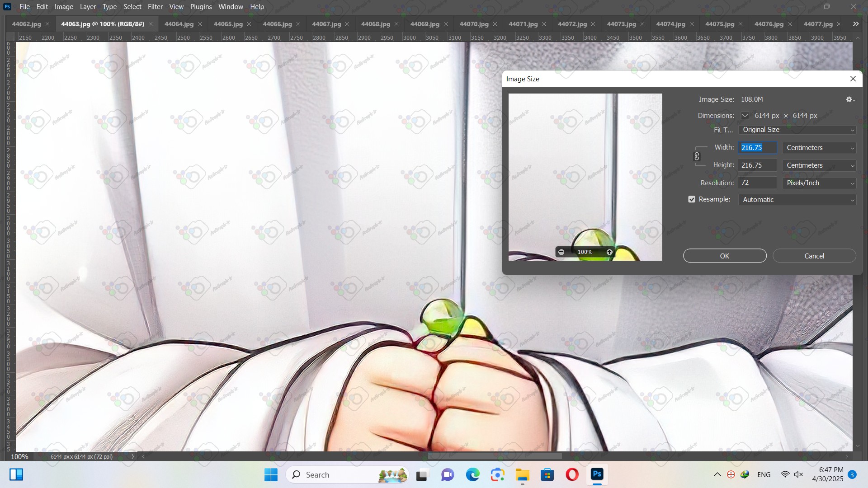Click the Height input field

click(x=758, y=165)
